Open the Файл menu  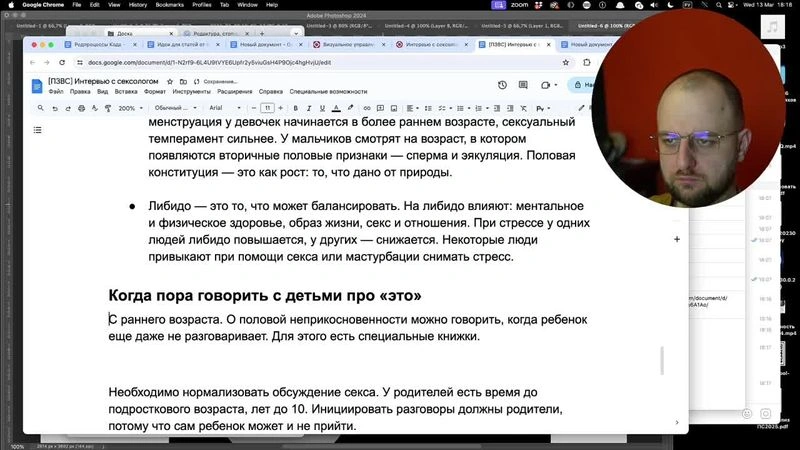pos(56,92)
